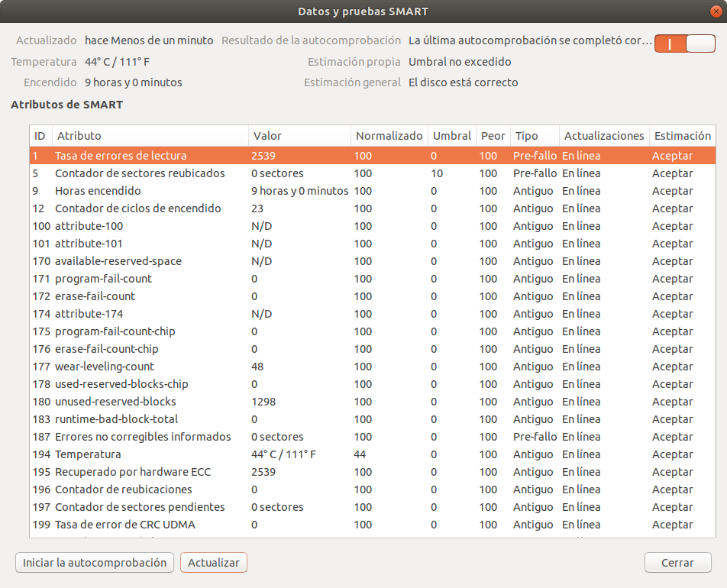Viewport: 727px width, 588px height.
Task: Toggle the SMART enabled switch off
Action: click(x=684, y=44)
